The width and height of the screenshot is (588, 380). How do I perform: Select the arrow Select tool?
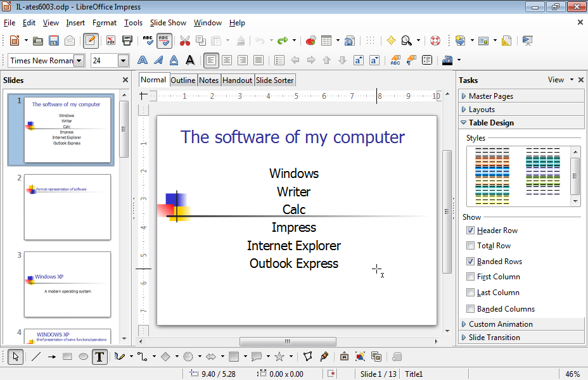(15, 357)
